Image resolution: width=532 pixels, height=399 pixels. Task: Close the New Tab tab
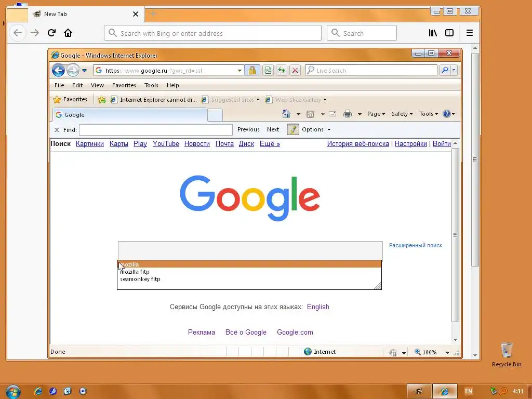coord(136,14)
